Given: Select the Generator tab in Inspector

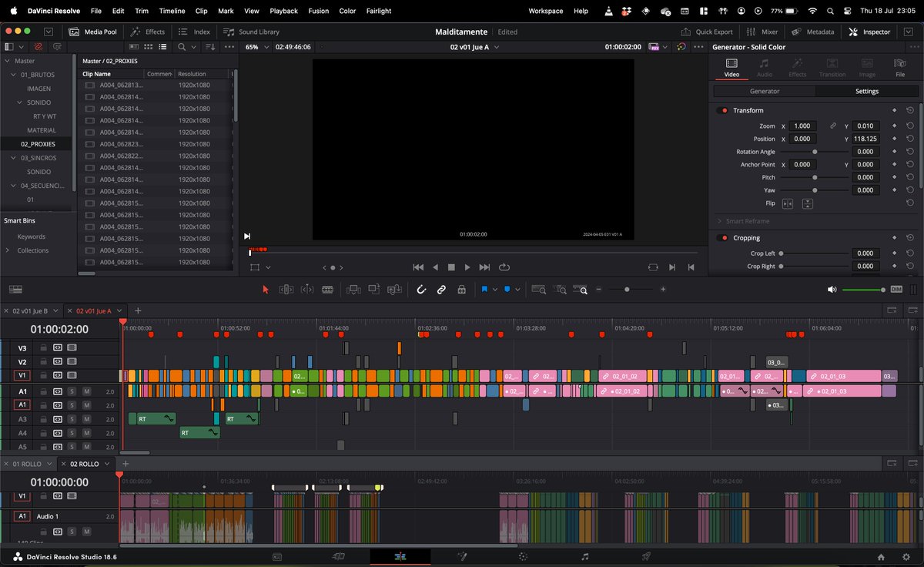Looking at the screenshot, I should (765, 91).
